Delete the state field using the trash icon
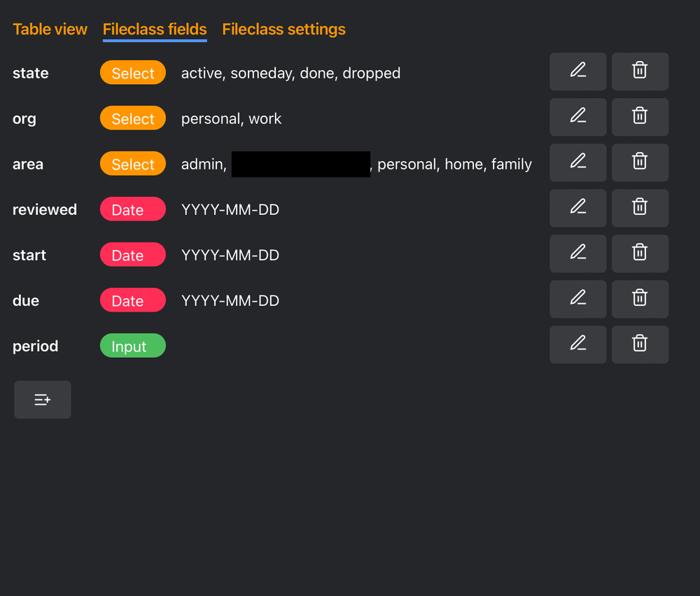The height and width of the screenshot is (596, 700). click(639, 71)
